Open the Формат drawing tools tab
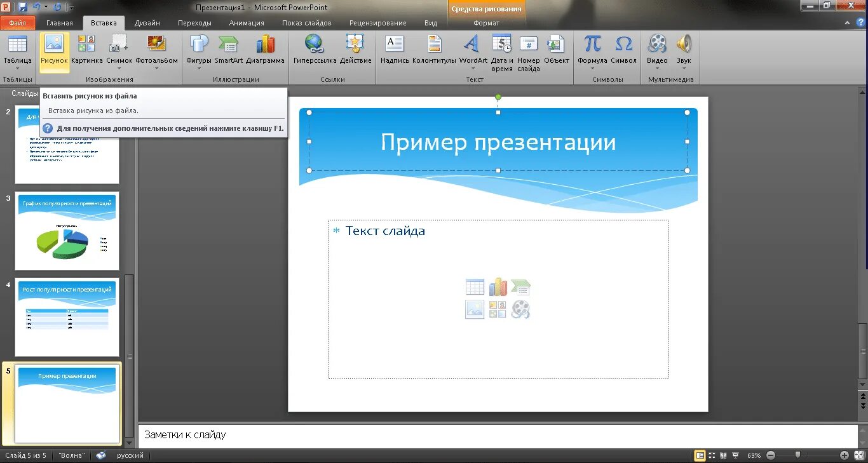This screenshot has height=463, width=868. pos(487,23)
